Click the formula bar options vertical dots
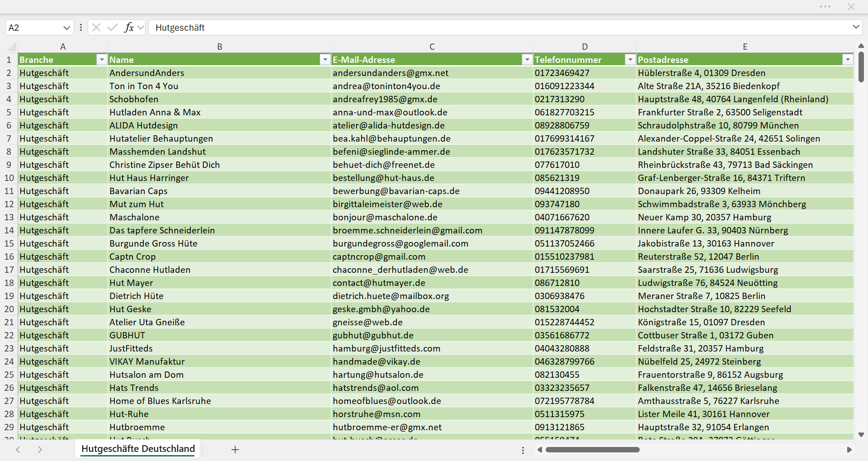The width and height of the screenshot is (868, 461). tap(81, 28)
